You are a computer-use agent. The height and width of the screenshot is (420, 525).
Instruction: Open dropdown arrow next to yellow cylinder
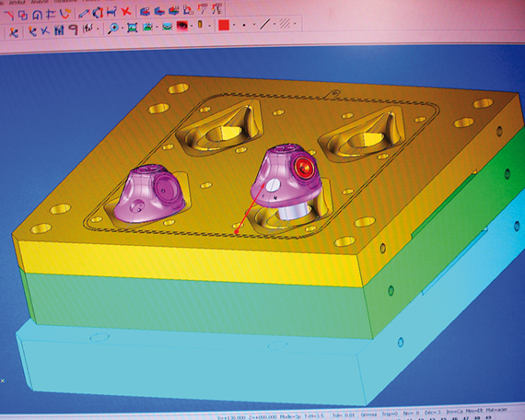pos(209,25)
